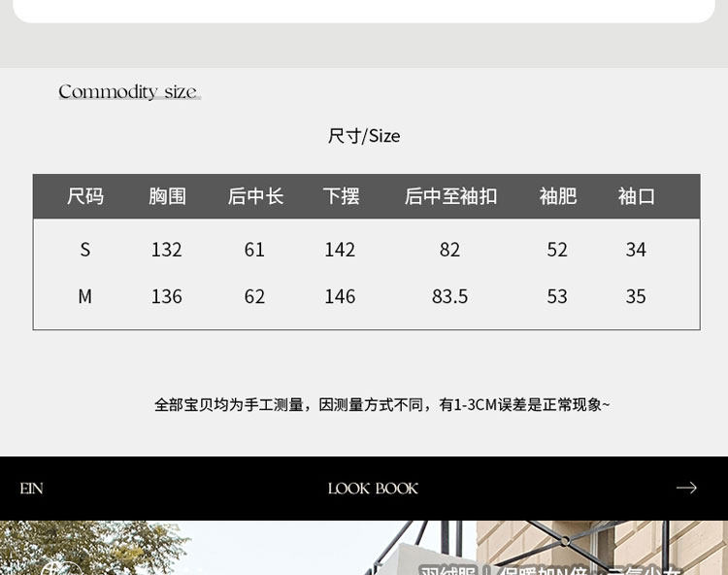
Task: Select the 后中长 column header
Action: (255, 196)
